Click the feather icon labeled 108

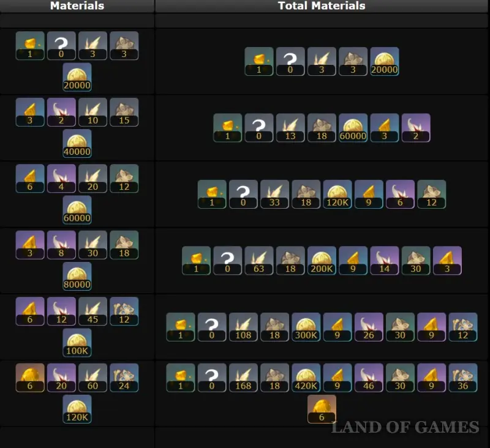[x=243, y=327]
